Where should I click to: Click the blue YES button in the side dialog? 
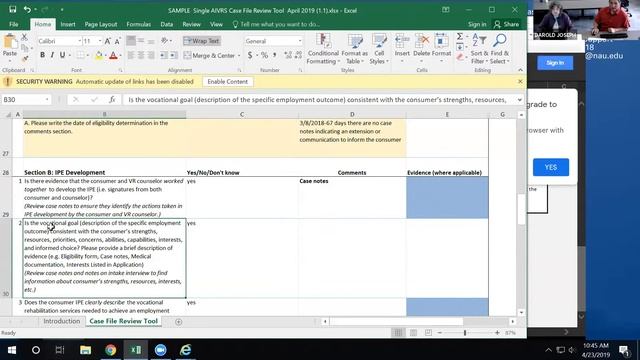(551, 167)
